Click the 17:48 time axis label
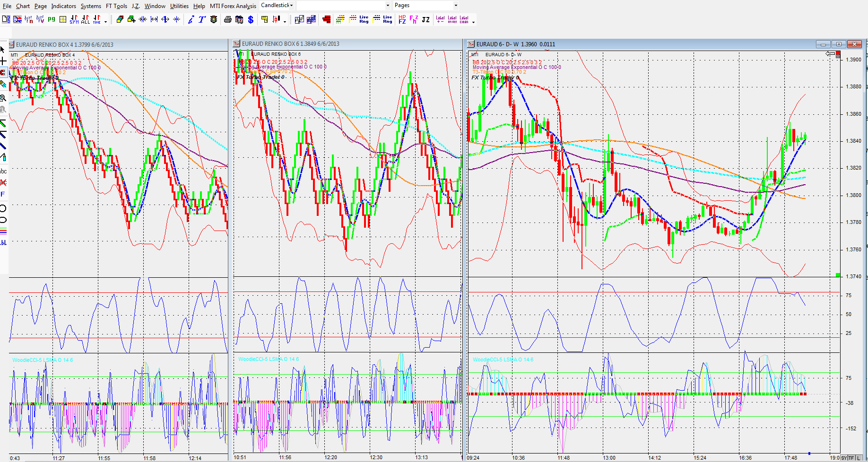The image size is (868, 462). [790, 458]
